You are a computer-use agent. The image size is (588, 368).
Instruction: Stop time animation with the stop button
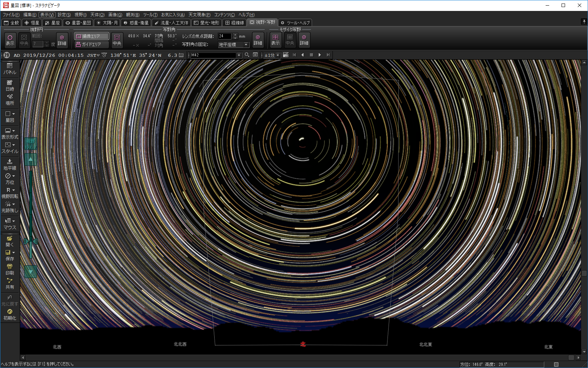pyautogui.click(x=311, y=55)
